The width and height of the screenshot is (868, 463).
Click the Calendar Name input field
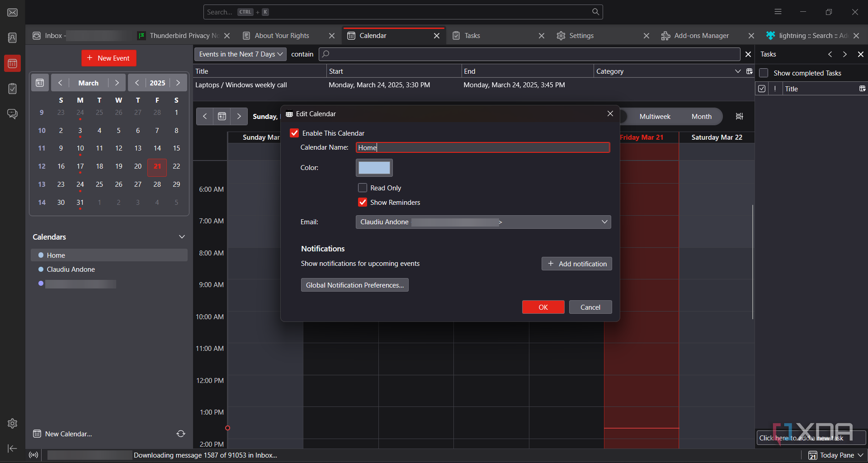click(x=483, y=147)
